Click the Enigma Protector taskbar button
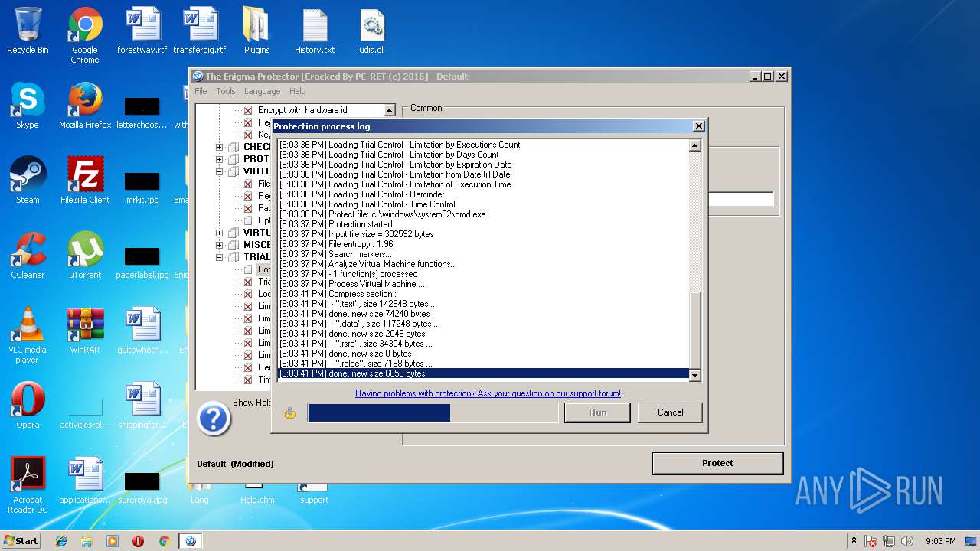This screenshot has width=980, height=551. click(x=191, y=541)
